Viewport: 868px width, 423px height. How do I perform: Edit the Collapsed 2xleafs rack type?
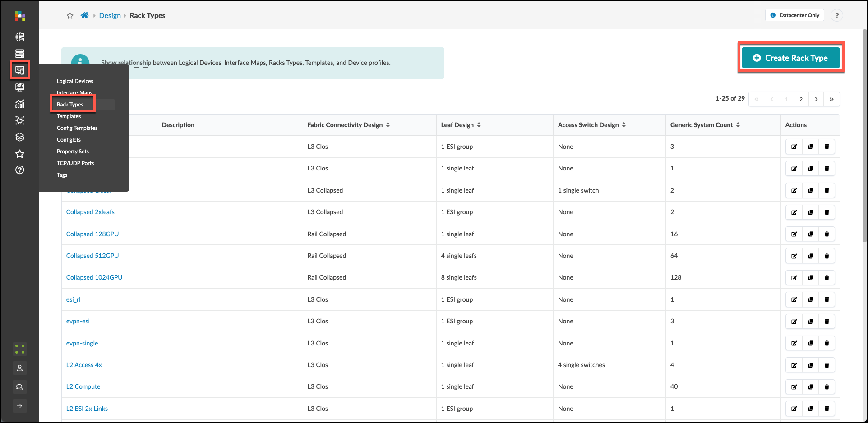tap(794, 212)
